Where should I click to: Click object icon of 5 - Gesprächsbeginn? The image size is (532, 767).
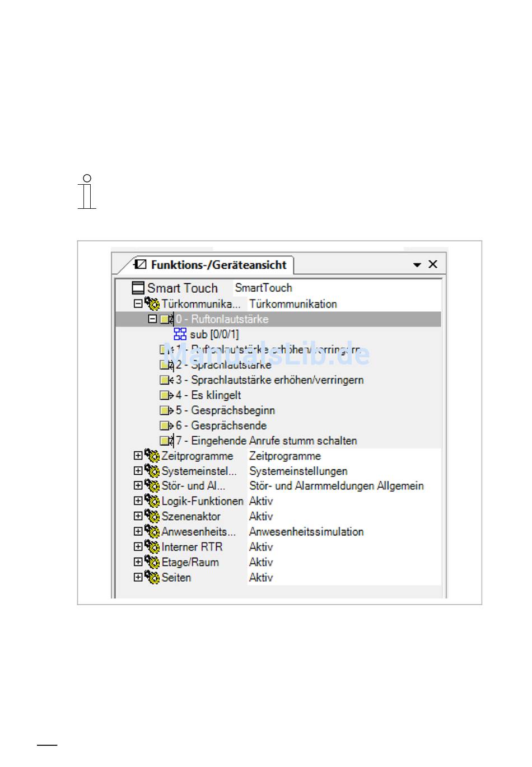click(167, 410)
